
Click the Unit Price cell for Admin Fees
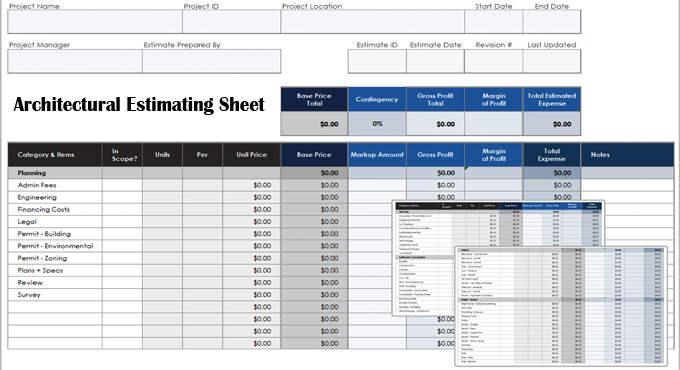point(252,185)
